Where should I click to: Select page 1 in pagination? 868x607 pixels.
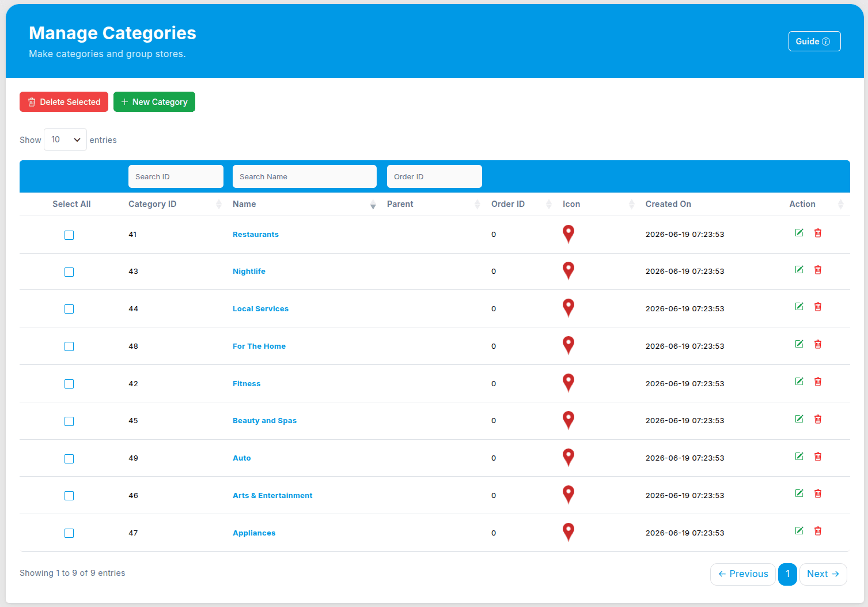tap(787, 574)
